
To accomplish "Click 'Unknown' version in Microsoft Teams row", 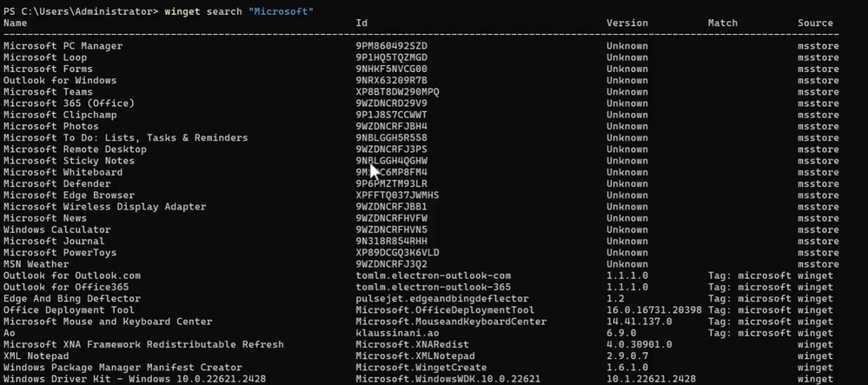I will 627,92.
